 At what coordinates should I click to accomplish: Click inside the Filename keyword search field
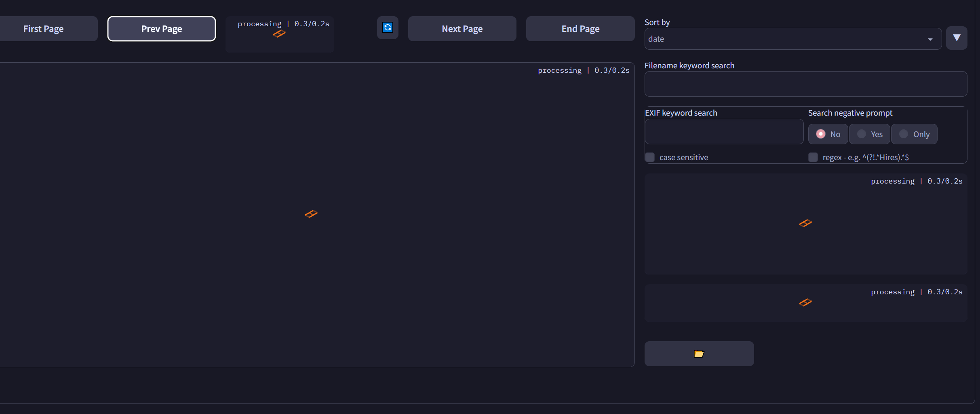coord(805,84)
